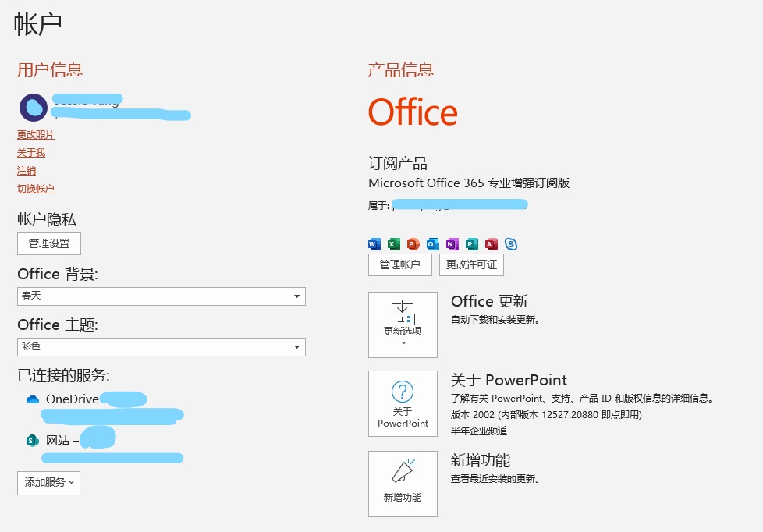The width and height of the screenshot is (763, 532).
Task: Open the 更新选项 update options button
Action: pos(403,325)
